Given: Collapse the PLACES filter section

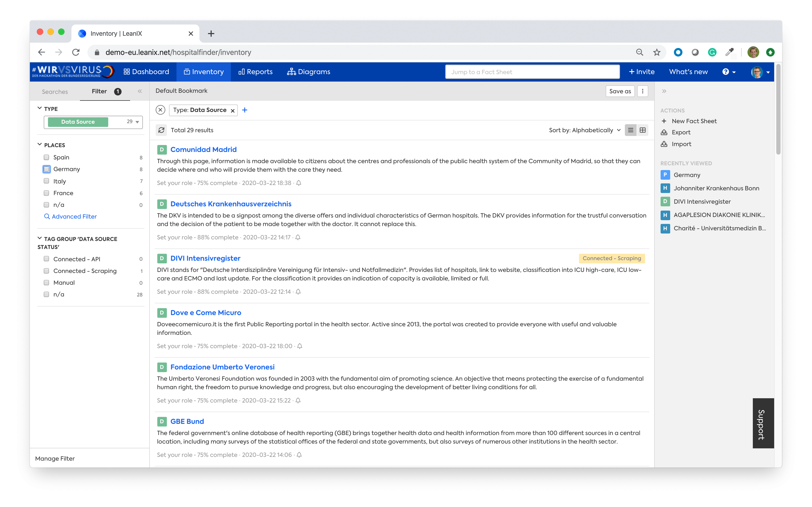Looking at the screenshot, I should (39, 145).
